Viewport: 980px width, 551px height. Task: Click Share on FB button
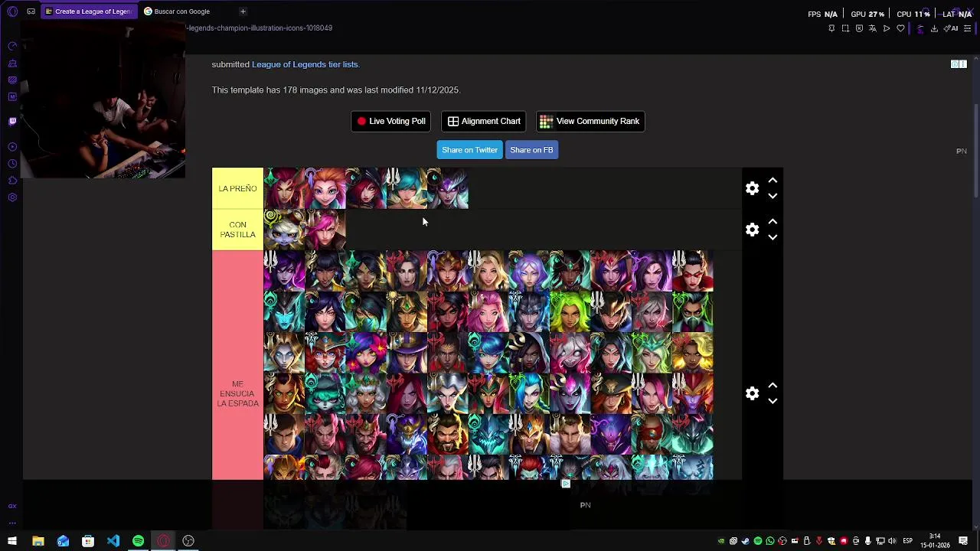[531, 150]
